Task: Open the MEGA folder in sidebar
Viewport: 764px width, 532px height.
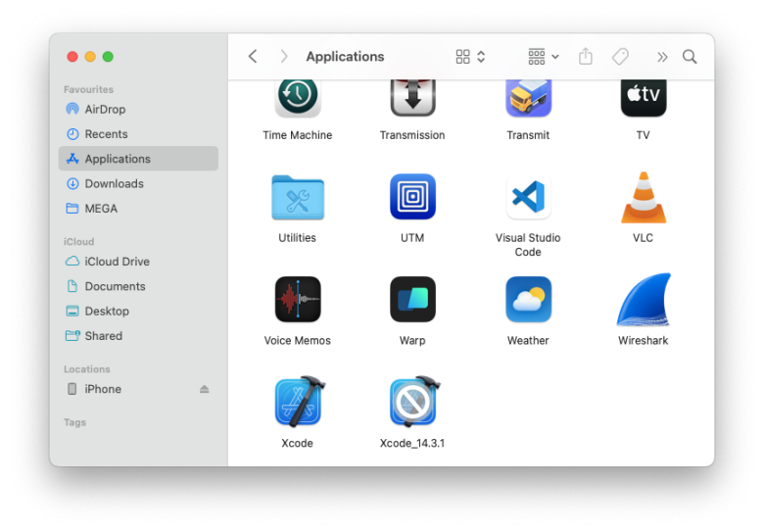Action: pyautogui.click(x=138, y=209)
